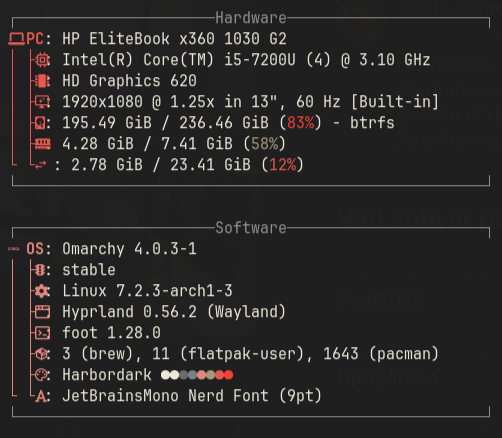The width and height of the screenshot is (502, 438).
Task: Click the 1920x1080 @ 1.25x resolution text
Action: [138, 102]
